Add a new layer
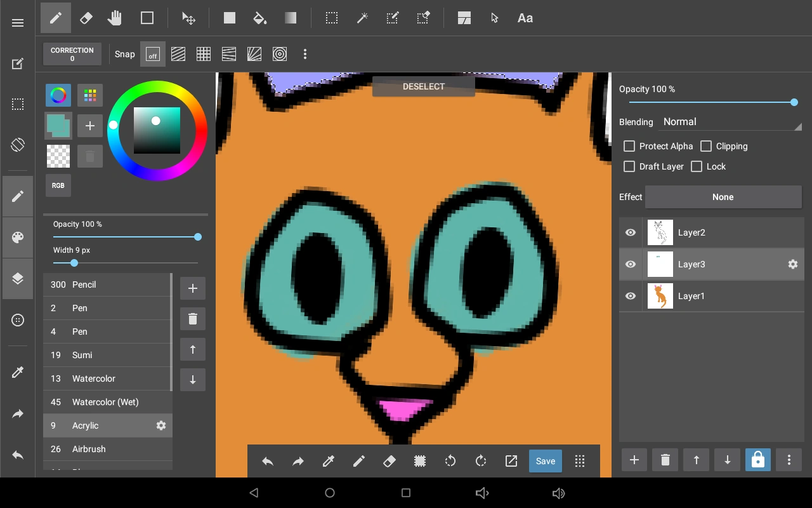This screenshot has width=812, height=508. pos(634,460)
